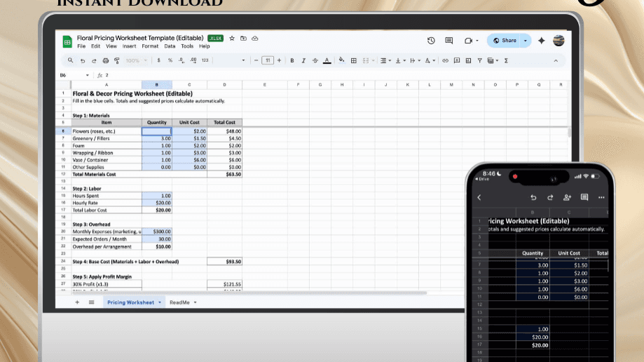Check cloud save status icon
644x362 pixels.
point(255,39)
